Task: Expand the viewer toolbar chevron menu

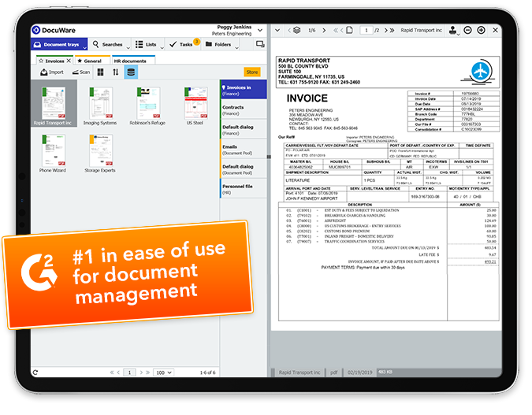Action: [277, 30]
